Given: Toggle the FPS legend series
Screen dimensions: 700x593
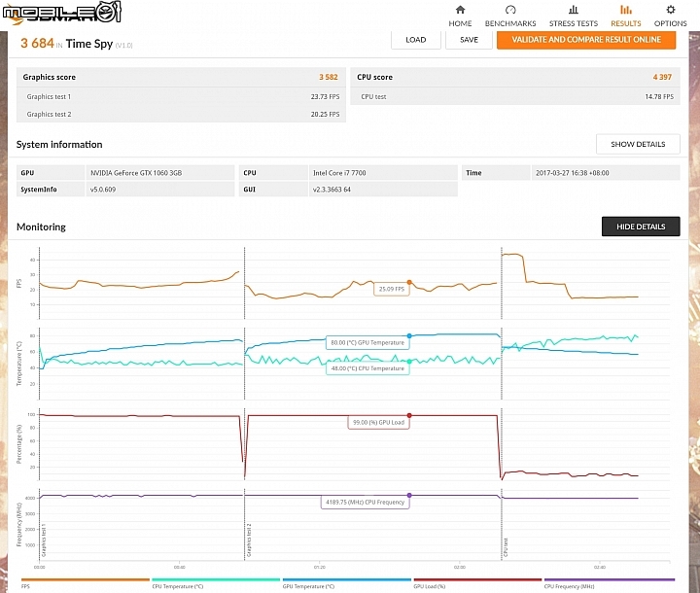Looking at the screenshot, I should (86, 583).
